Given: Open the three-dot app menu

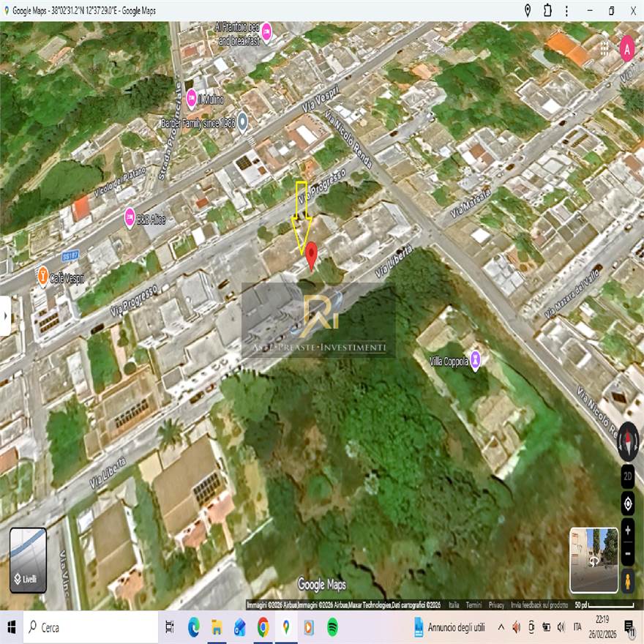Looking at the screenshot, I should tap(566, 10).
